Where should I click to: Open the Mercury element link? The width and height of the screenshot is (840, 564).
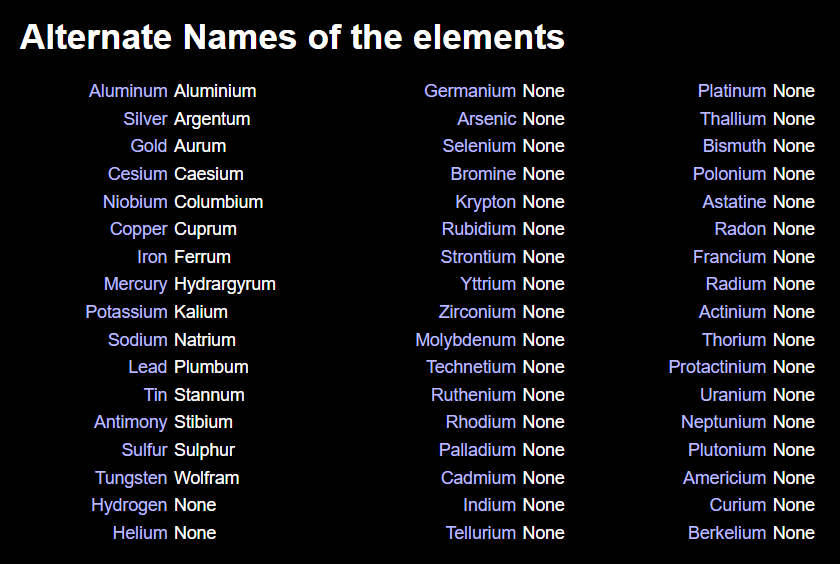click(x=135, y=284)
